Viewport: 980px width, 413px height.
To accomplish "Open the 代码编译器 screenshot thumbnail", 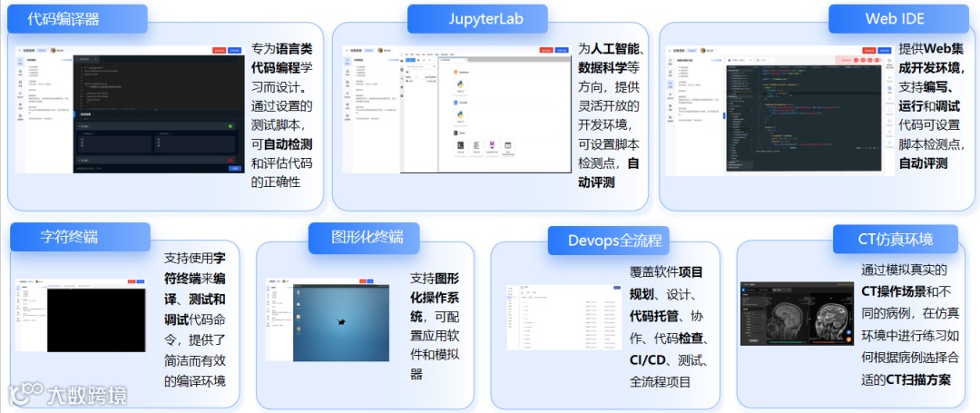I will 130,109.
